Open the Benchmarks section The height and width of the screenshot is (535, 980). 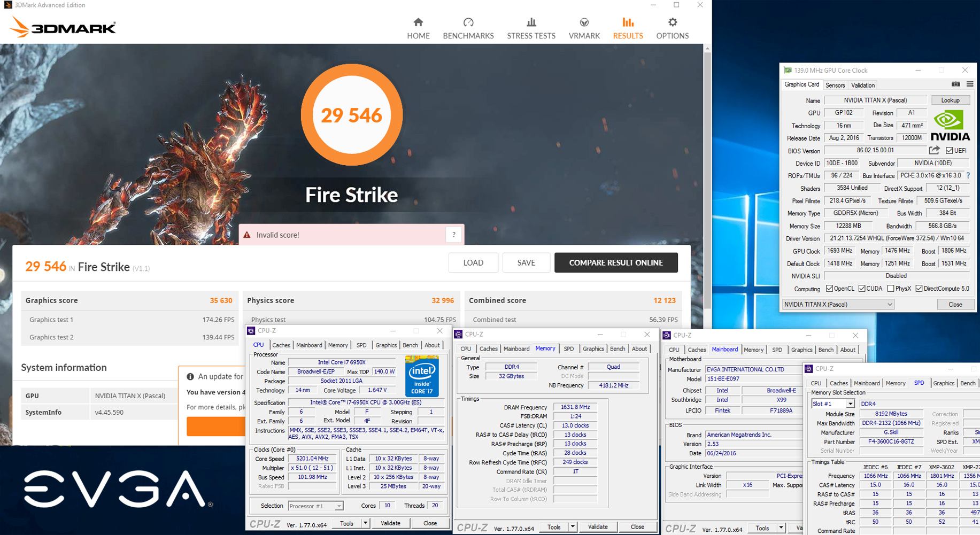[468, 28]
